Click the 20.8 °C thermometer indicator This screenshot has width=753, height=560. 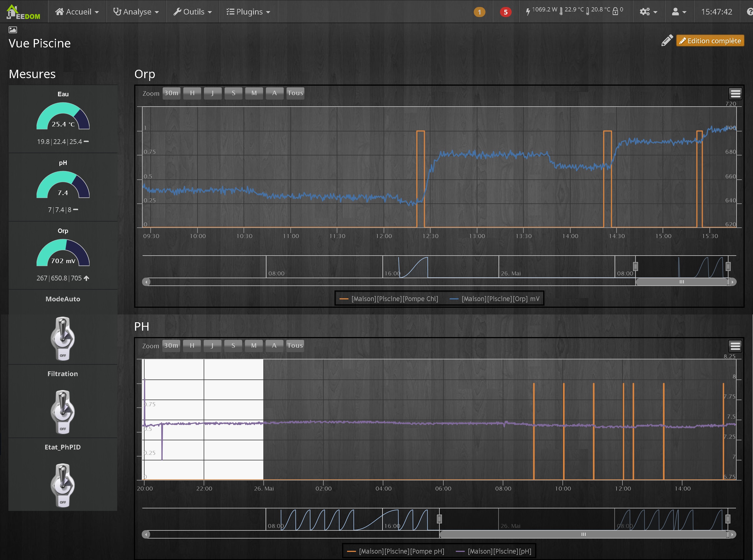598,11
